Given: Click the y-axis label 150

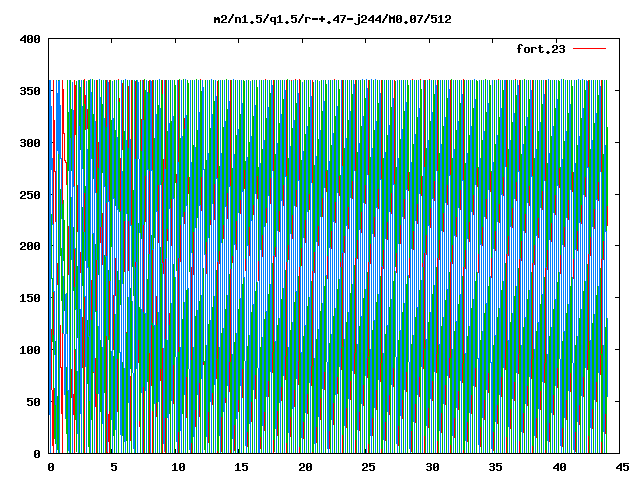Looking at the screenshot, I should point(30,298).
